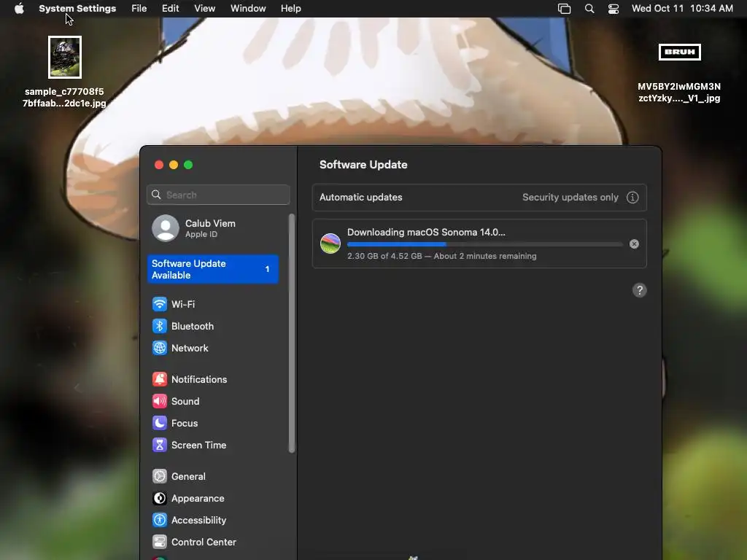This screenshot has height=560, width=747.
Task: Click the 2.30 GB of 4.52 GB status
Action: point(441,256)
